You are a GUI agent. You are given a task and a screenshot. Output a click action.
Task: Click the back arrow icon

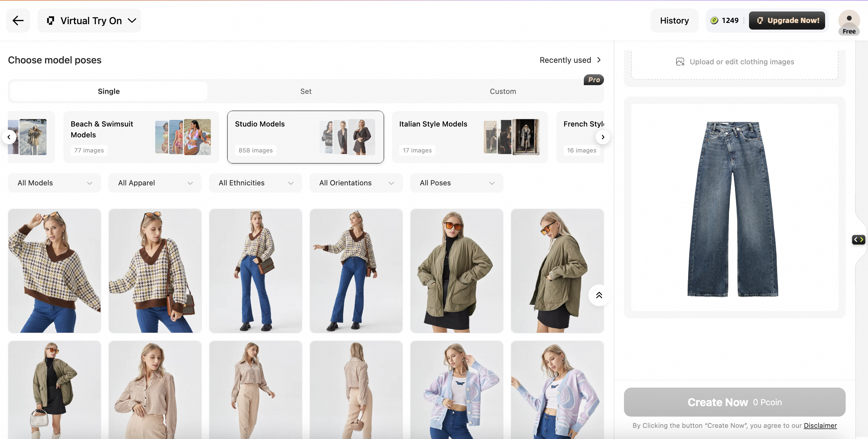coord(18,21)
